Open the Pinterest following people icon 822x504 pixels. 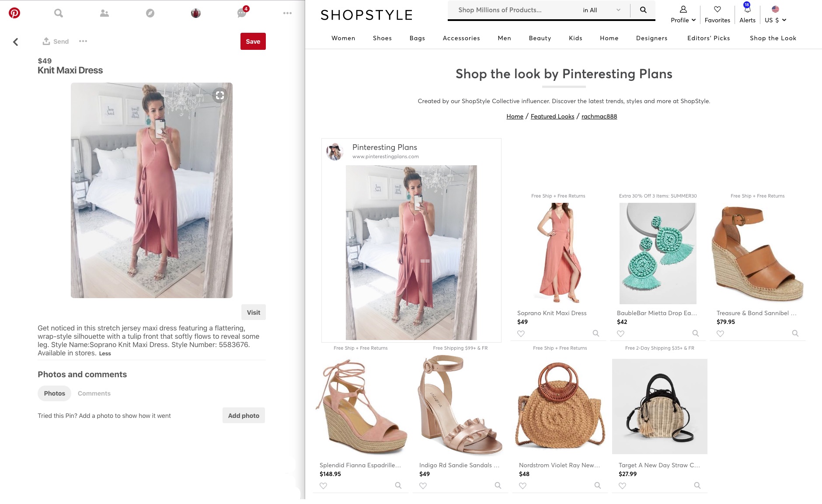tap(104, 14)
